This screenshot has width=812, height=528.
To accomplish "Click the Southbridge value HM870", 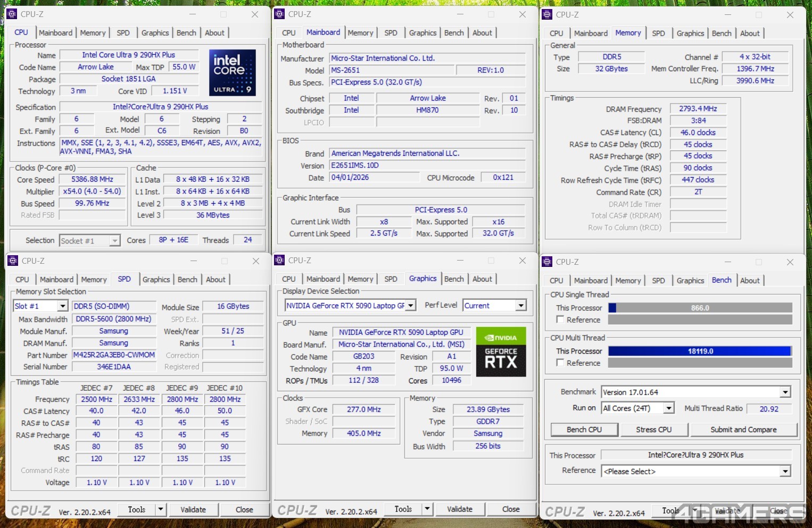I will click(x=428, y=111).
